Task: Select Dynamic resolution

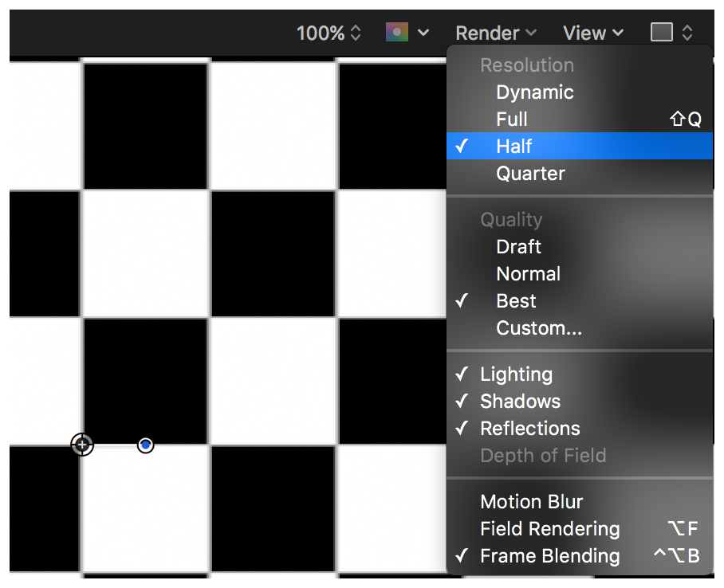Action: click(x=534, y=92)
